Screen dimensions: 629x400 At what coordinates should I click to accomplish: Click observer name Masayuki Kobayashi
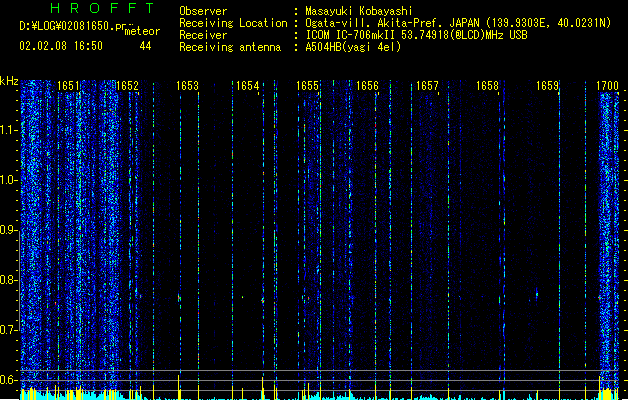(x=358, y=11)
